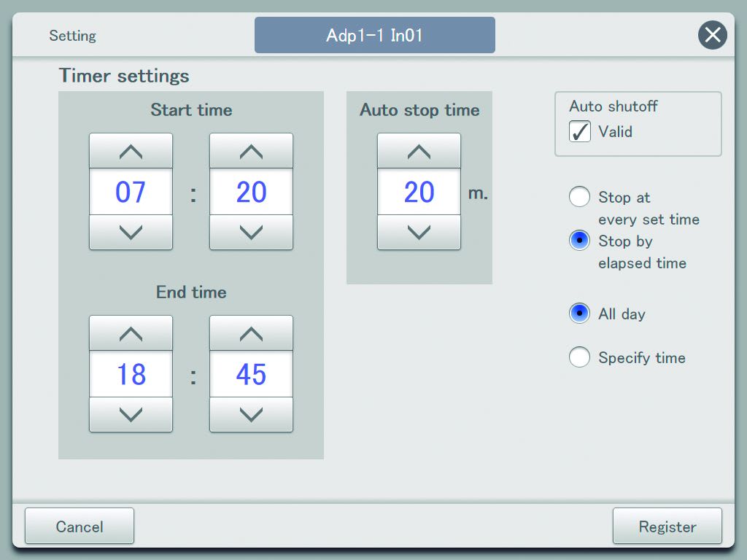Raise the Auto stop time minutes
Viewport: 747px width, 560px height.
[419, 152]
